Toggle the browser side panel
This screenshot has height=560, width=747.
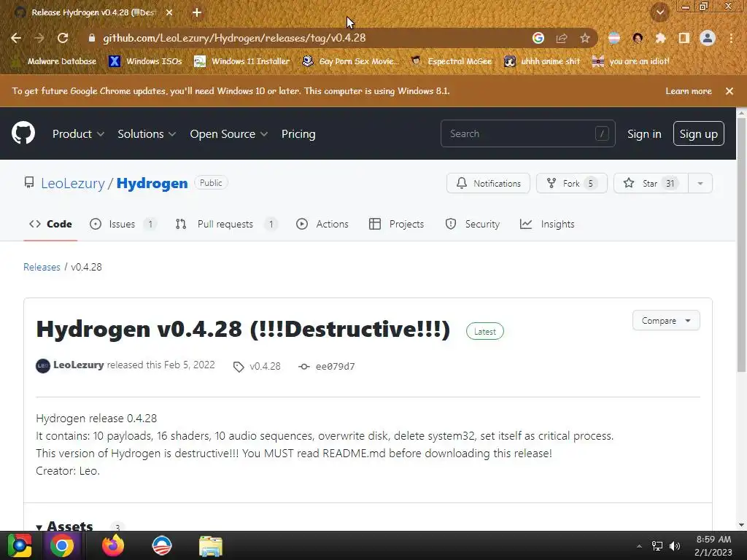pos(684,38)
